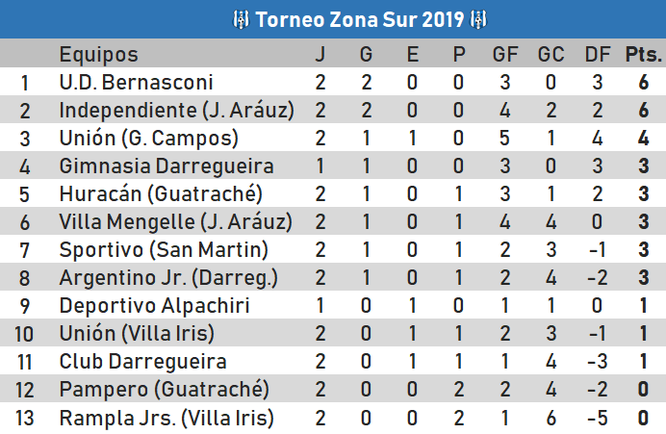The image size is (666, 434).
Task: Click Rampla Jrs. (Villa Iris) team name
Action: pyautogui.click(x=166, y=417)
